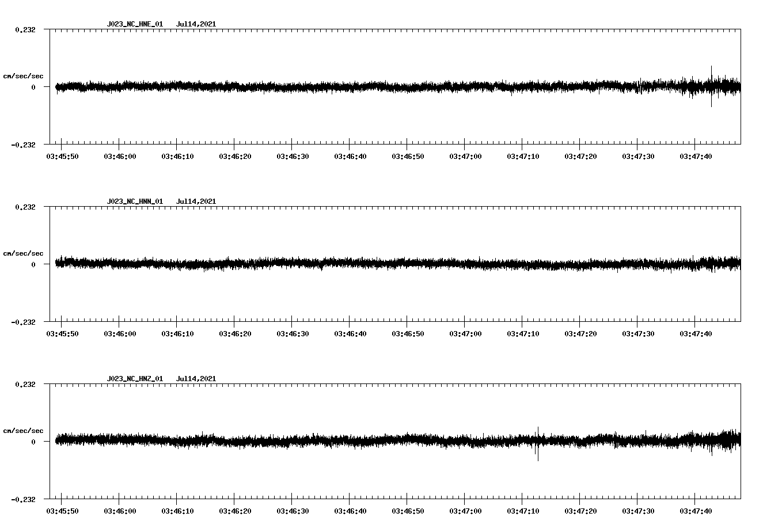Click the spike near 03:47:12 on the HNZ trace
Viewport: 782px width, 532px height.
538,444
